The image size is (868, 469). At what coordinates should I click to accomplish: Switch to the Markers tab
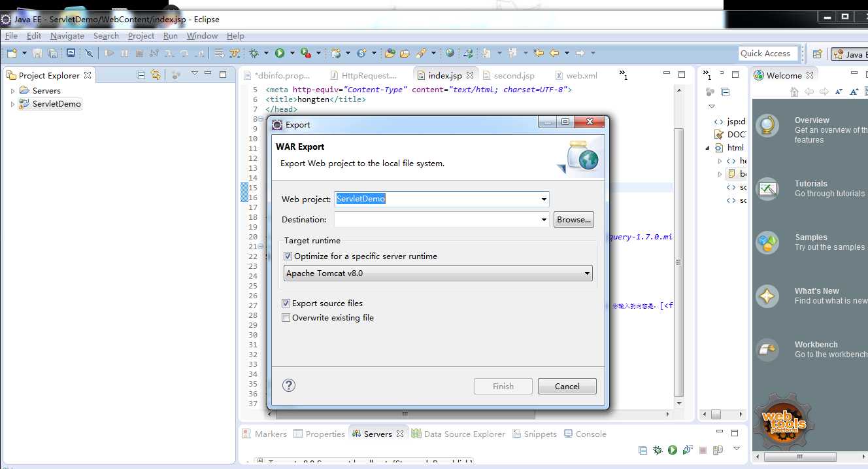pos(264,434)
